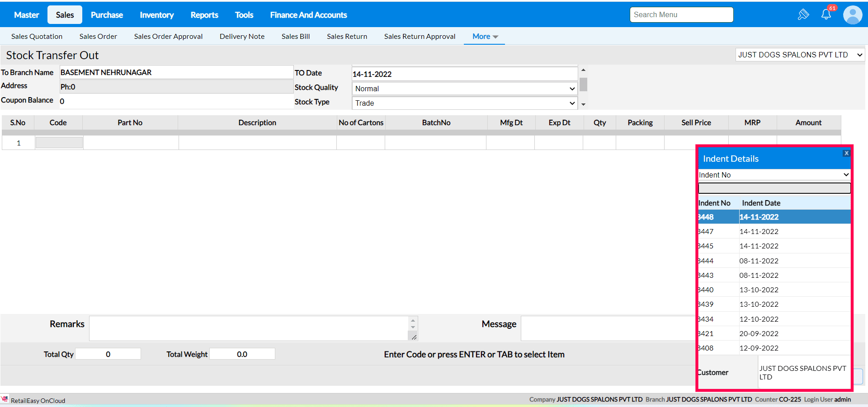Open notifications bell with 61 badge

(826, 14)
